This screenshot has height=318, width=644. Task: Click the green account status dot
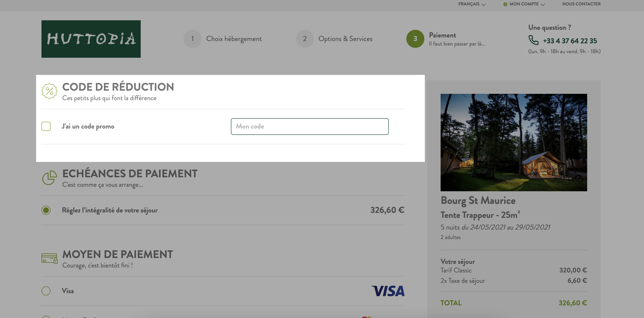click(x=505, y=4)
